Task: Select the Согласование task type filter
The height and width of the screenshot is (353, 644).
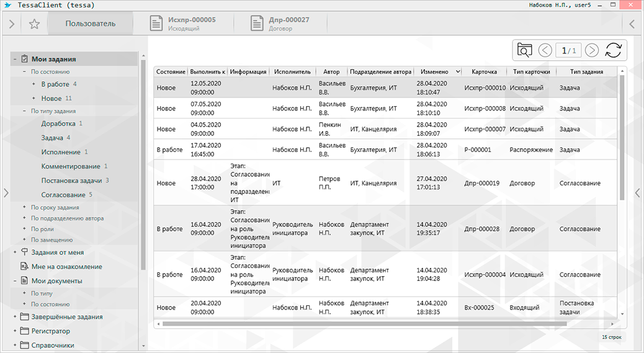Action: coord(63,195)
